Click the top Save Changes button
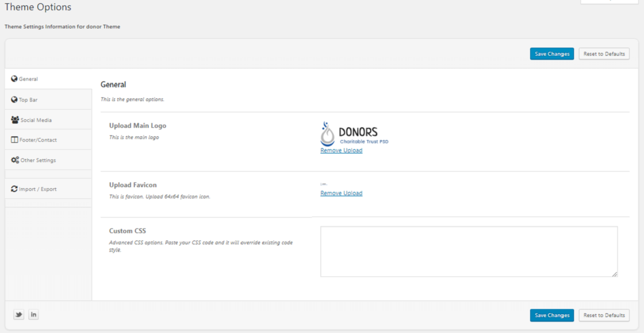Viewport: 644px width, 333px height. coord(552,53)
